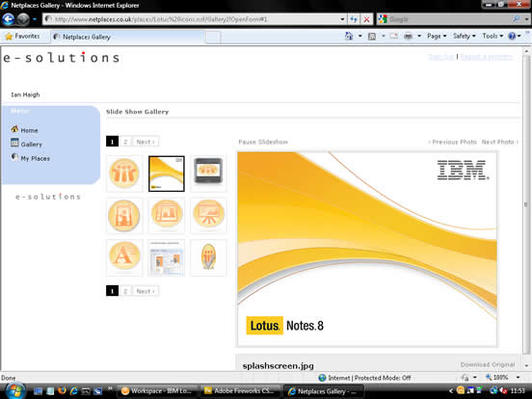This screenshot has width=532, height=399.
Task: Go to page 2 in top pagination
Action: 125,142
